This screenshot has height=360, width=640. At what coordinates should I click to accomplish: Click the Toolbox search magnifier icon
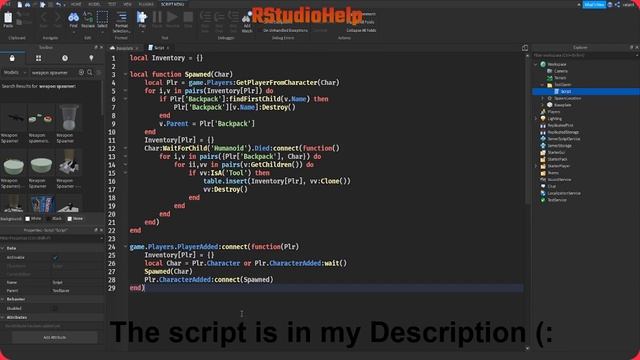(90, 72)
